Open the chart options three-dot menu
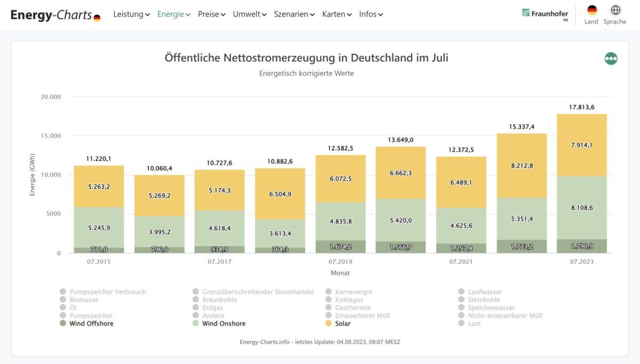640x364 pixels. coord(611,59)
